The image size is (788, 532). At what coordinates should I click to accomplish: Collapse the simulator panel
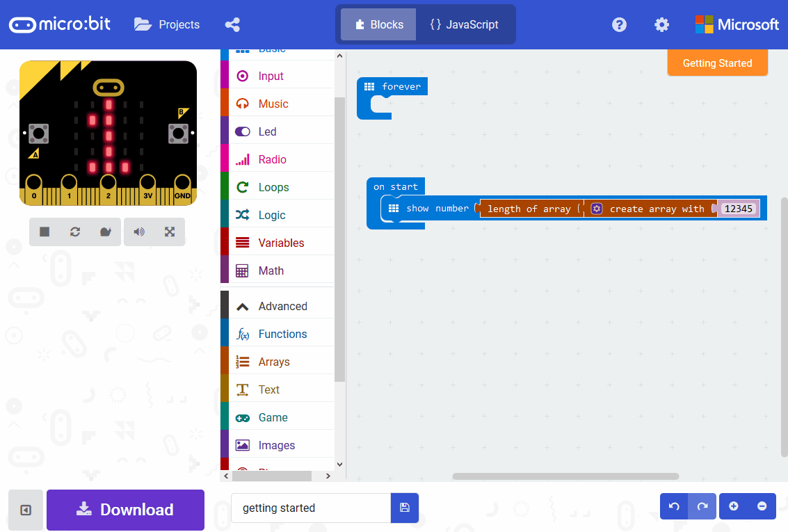pos(26,510)
